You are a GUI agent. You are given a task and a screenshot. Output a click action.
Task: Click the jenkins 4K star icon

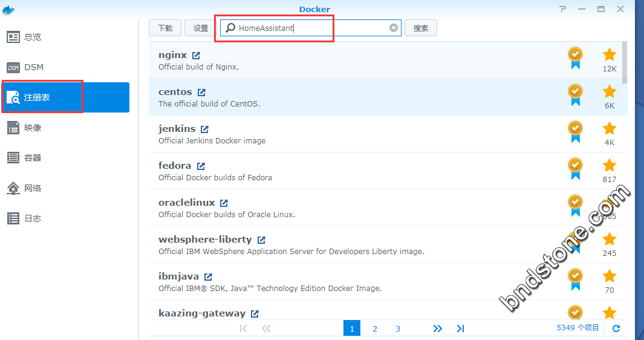[x=610, y=128]
